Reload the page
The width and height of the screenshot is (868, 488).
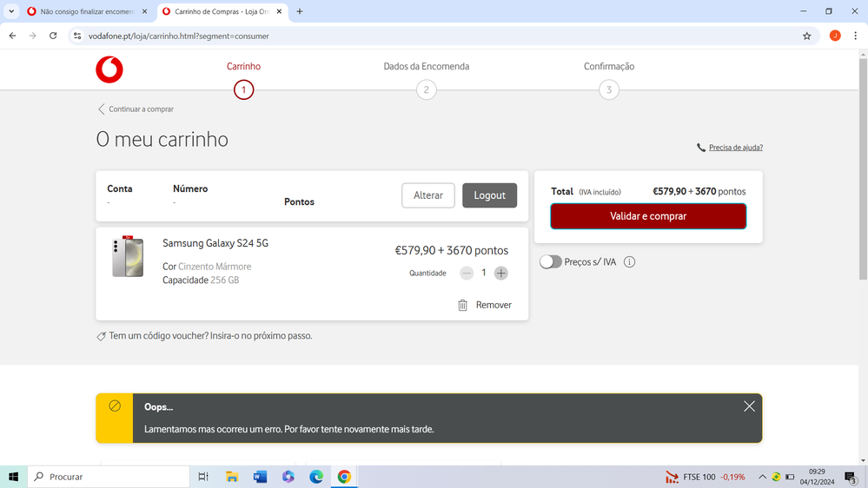coord(53,36)
